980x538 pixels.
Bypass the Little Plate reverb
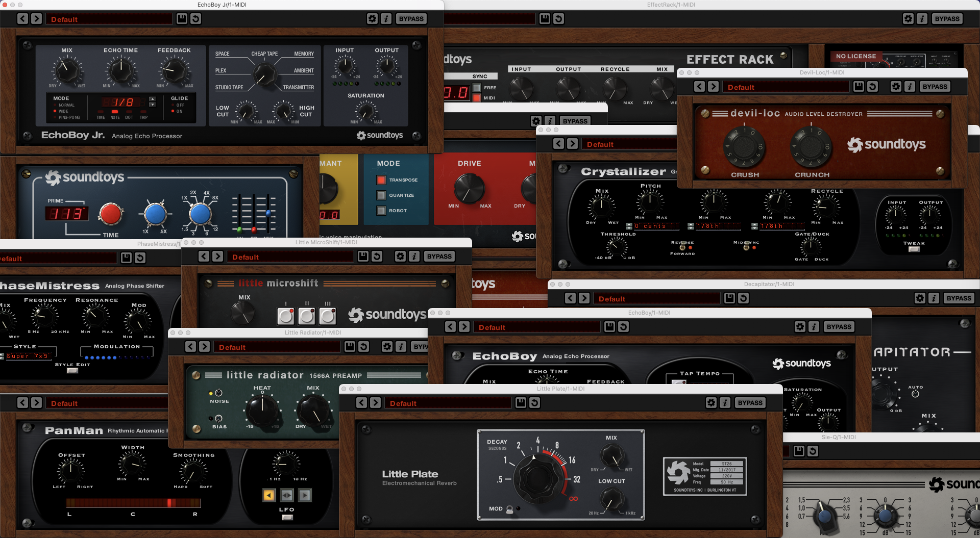750,402
